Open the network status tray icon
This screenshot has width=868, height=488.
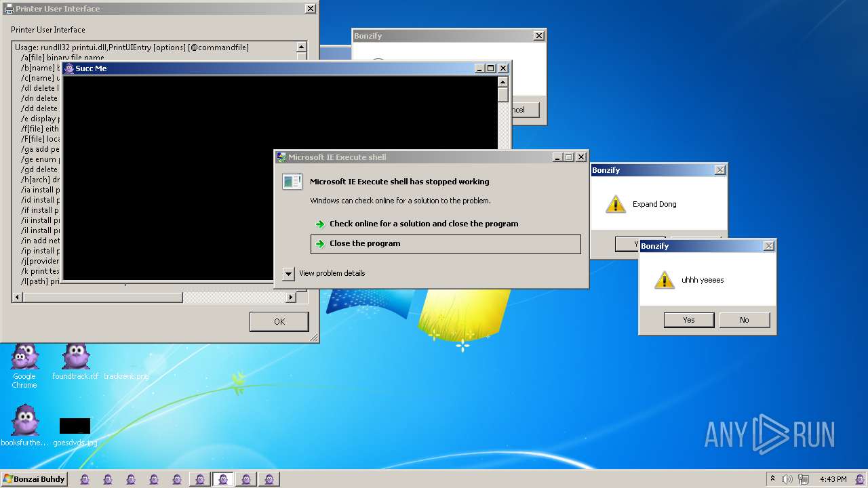[802, 479]
